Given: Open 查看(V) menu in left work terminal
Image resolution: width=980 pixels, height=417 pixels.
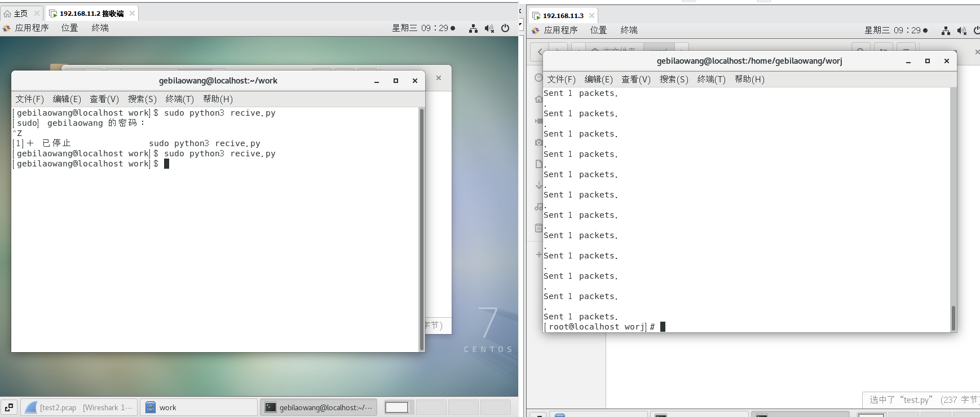Looking at the screenshot, I should (104, 99).
